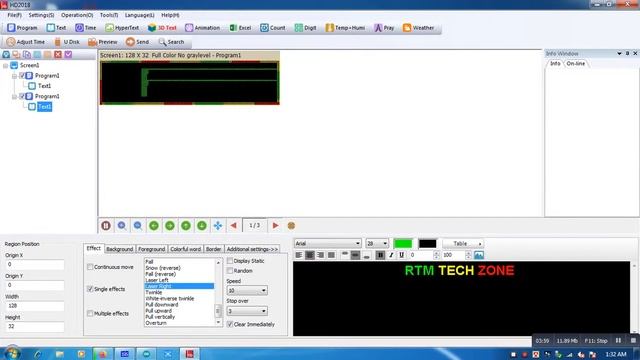Add a 3D Text region
The image size is (640, 360).
point(162,28)
